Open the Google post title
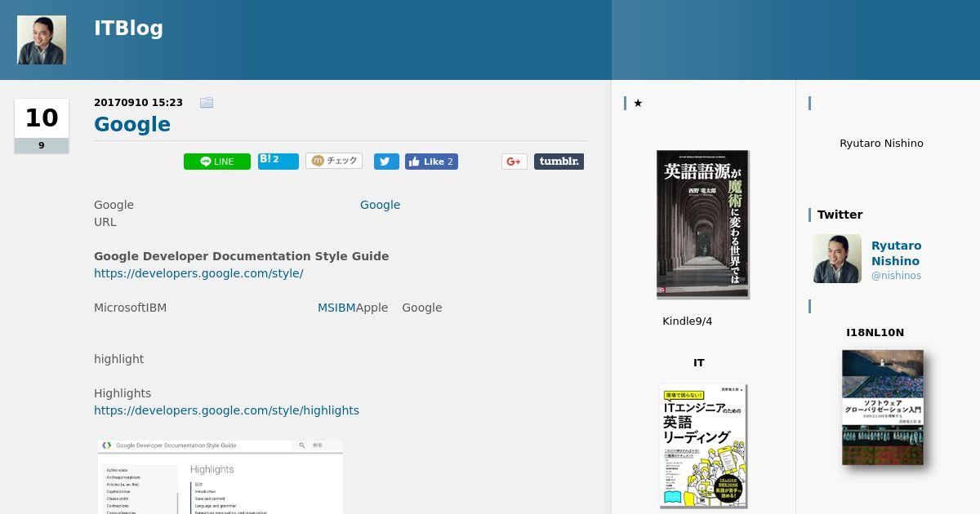This screenshot has width=980, height=514. 132,124
